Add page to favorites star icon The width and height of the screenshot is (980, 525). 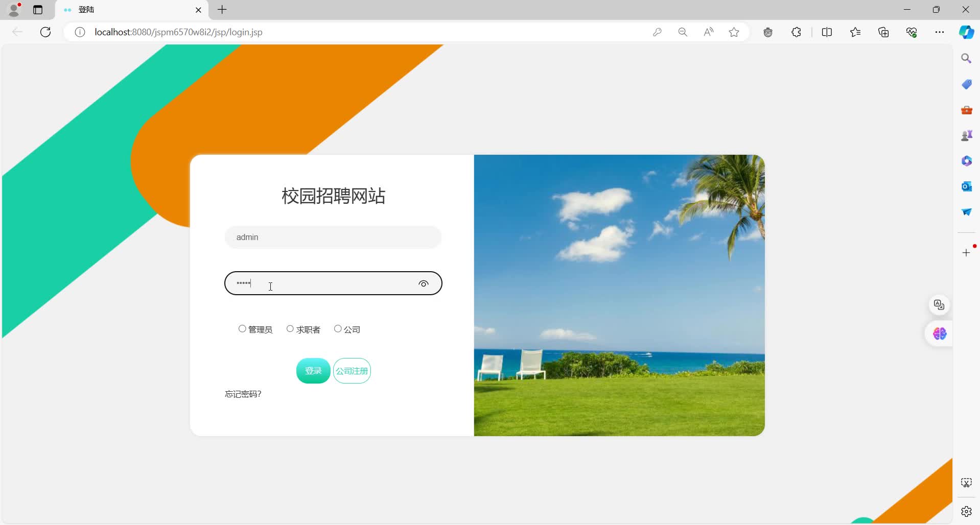point(734,32)
